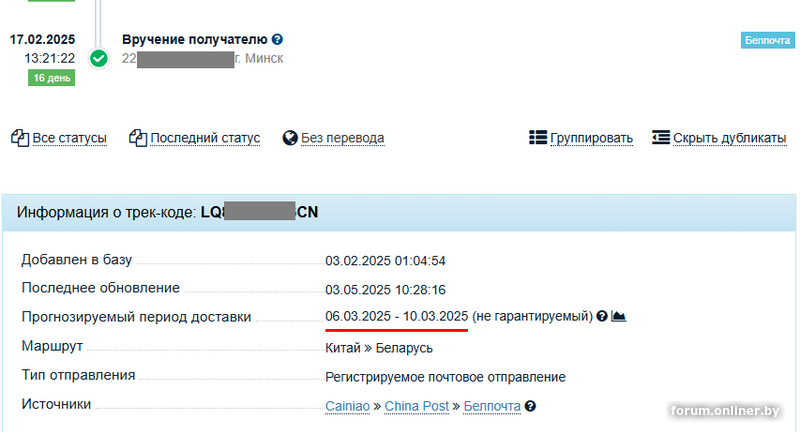Copy last status via Последний статус

(x=205, y=138)
